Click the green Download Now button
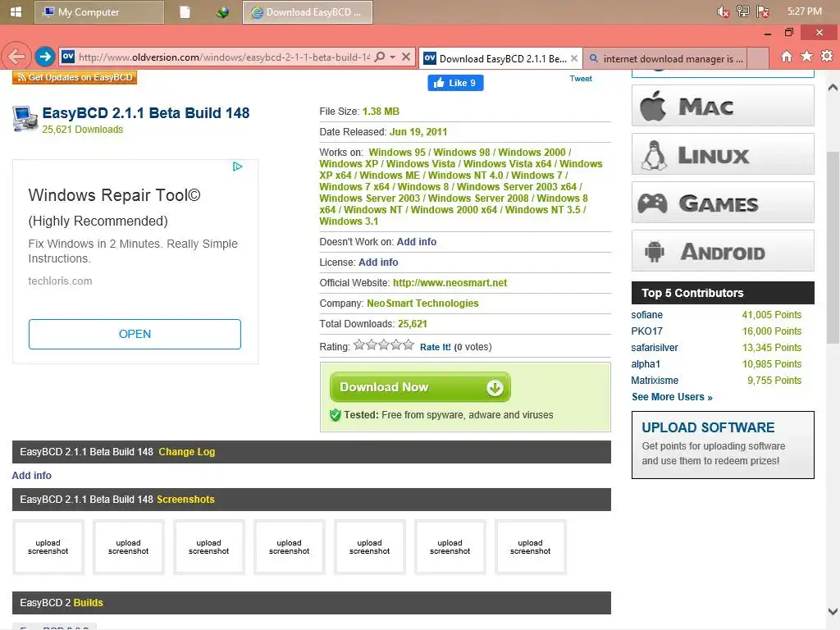Image resolution: width=840 pixels, height=630 pixels. coord(420,387)
